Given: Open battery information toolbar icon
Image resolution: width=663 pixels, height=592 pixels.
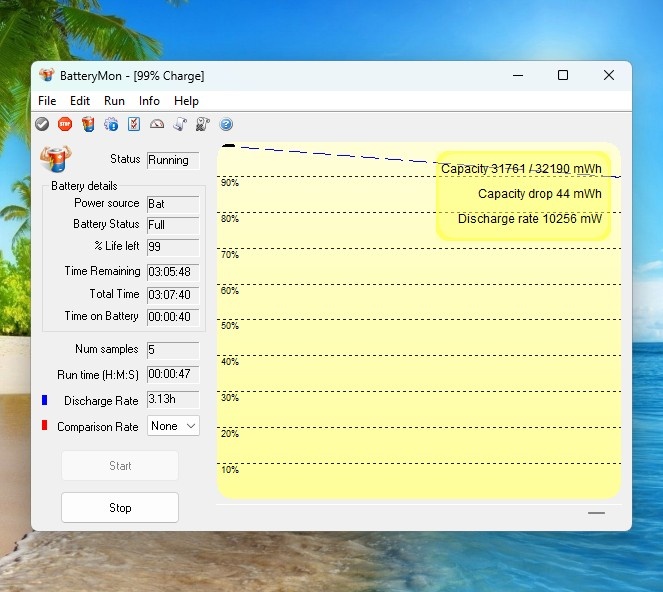Looking at the screenshot, I should [x=88, y=124].
